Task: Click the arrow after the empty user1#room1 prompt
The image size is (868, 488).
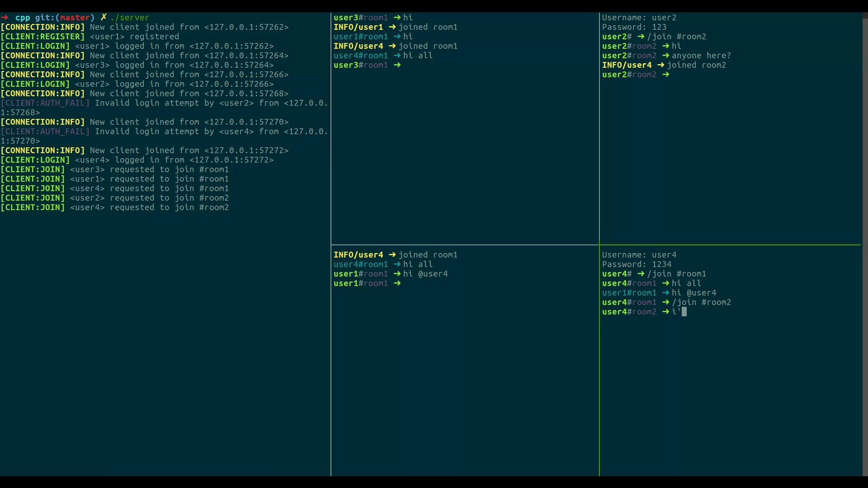Action: pos(397,283)
